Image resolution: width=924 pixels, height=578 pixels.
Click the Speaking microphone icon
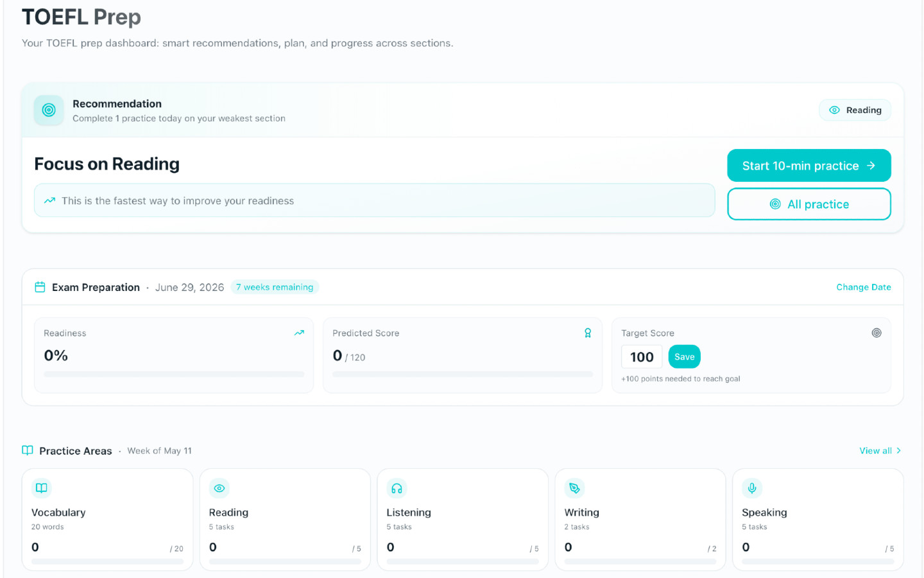(752, 488)
